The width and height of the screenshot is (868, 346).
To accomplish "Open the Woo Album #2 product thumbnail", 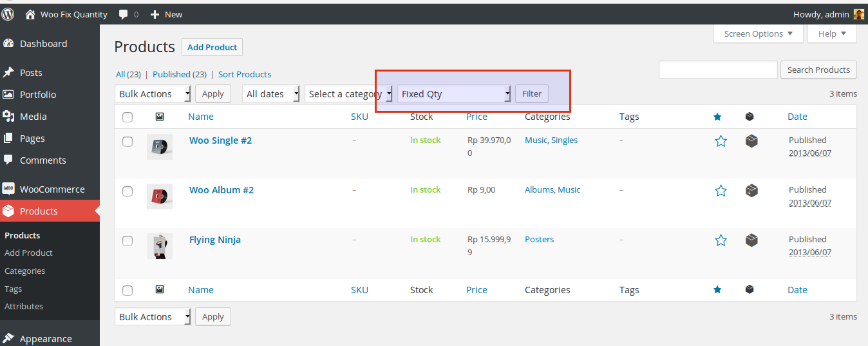I will pyautogui.click(x=160, y=197).
